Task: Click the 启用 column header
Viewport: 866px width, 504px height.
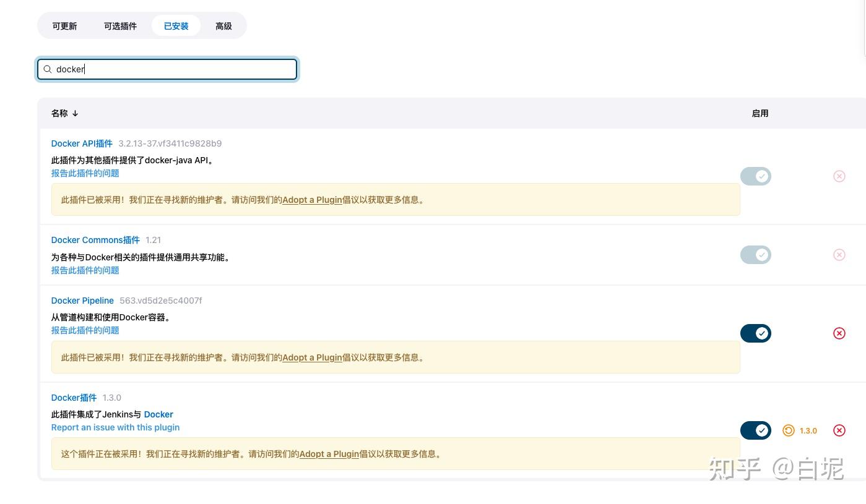Action: pos(760,113)
